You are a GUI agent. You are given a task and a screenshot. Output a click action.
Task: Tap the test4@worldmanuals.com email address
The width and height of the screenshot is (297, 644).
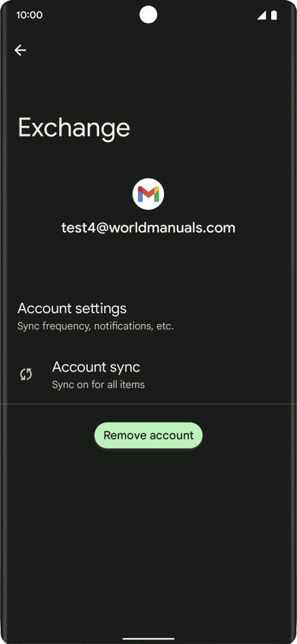coord(148,228)
